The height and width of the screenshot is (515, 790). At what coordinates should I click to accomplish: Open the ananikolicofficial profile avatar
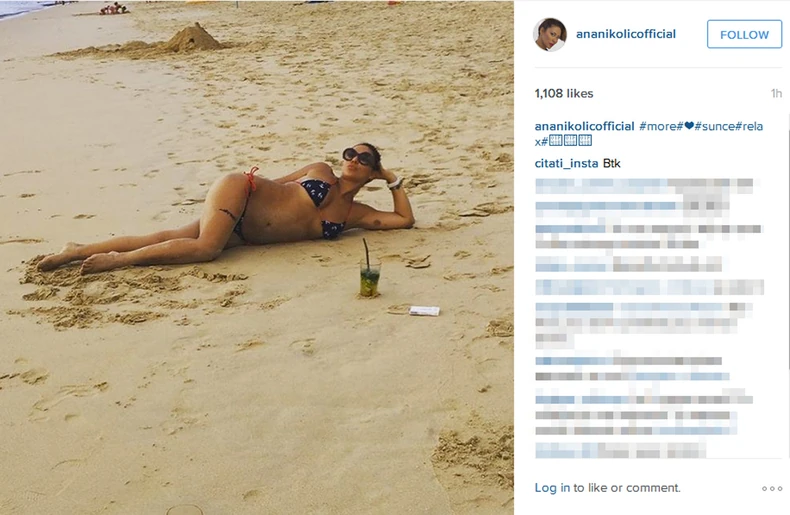[550, 34]
